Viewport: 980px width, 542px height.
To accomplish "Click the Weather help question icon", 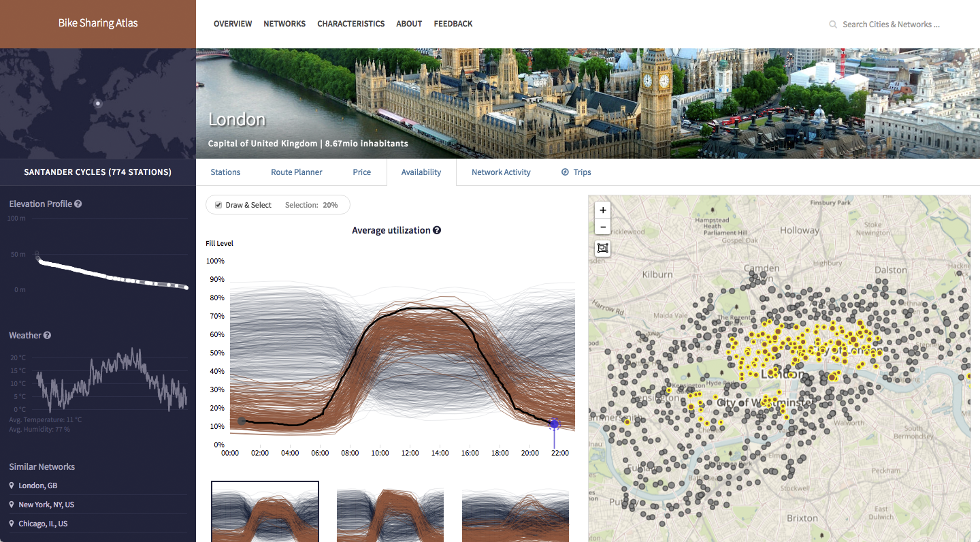I will 48,336.
